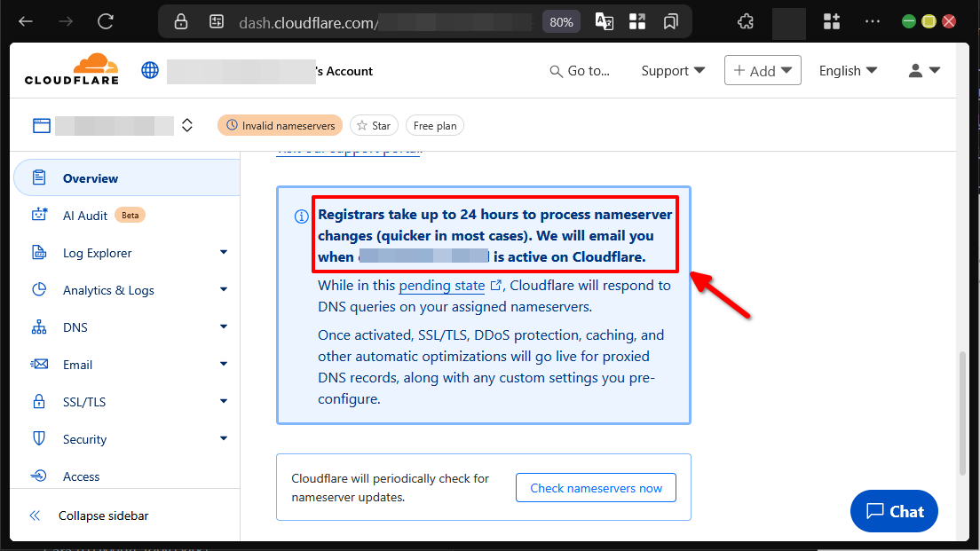Star this domain
The image size is (980, 551).
point(374,126)
